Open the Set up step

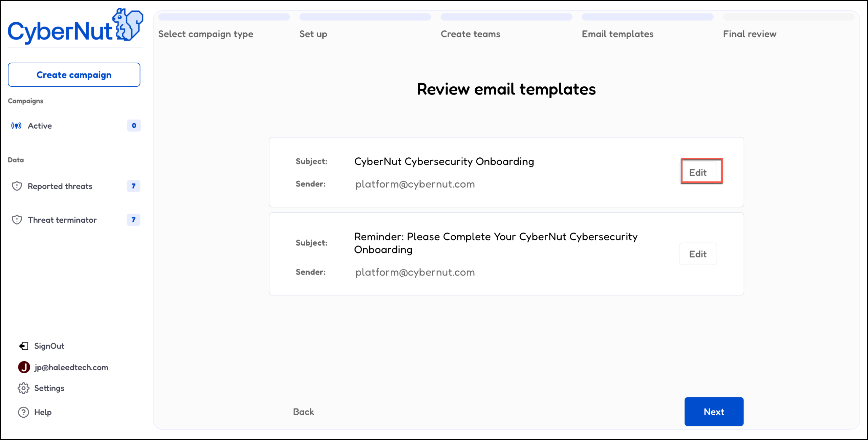[x=313, y=34]
